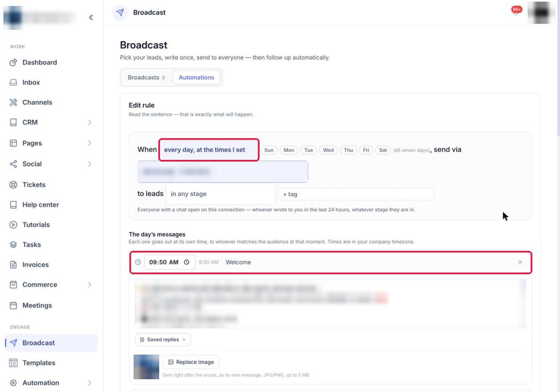Click the Inbox tray icon
The width and height of the screenshot is (560, 392).
click(13, 82)
